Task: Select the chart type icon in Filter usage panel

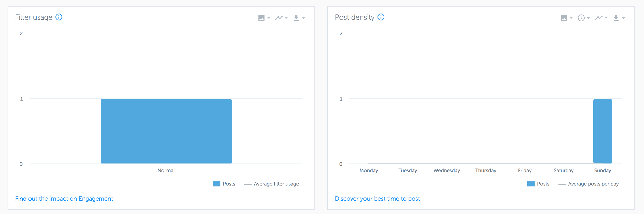Action: coord(279,17)
